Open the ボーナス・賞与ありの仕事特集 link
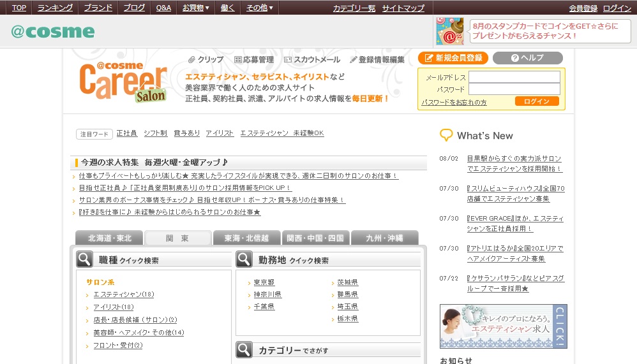Screen dimensions: 637x364 click(212, 200)
